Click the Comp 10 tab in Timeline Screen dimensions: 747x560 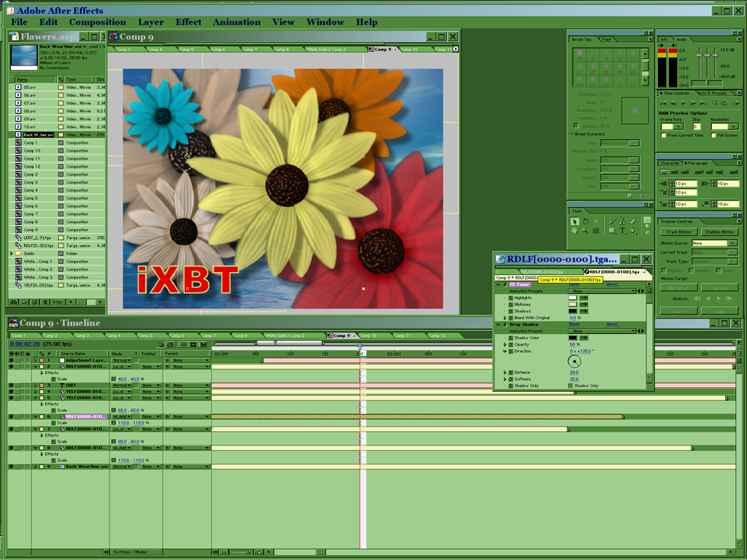click(368, 335)
